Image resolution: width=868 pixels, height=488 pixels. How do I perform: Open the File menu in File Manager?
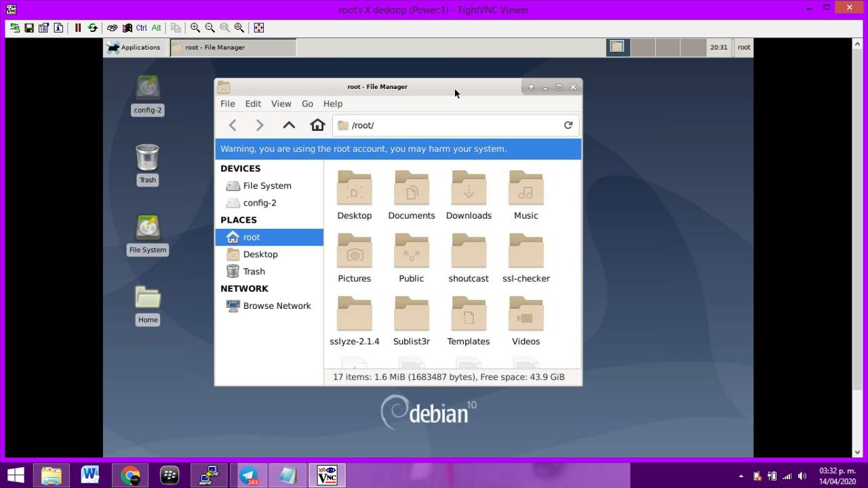(228, 104)
